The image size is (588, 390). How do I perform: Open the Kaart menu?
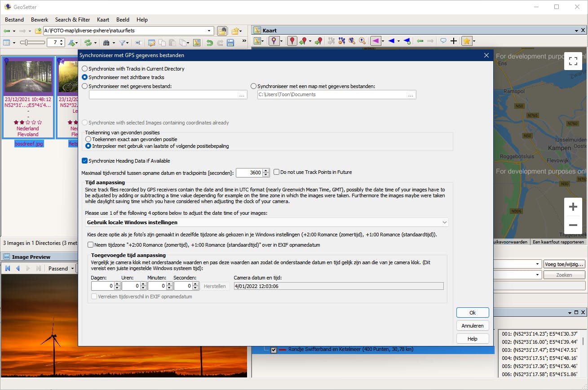click(x=103, y=20)
